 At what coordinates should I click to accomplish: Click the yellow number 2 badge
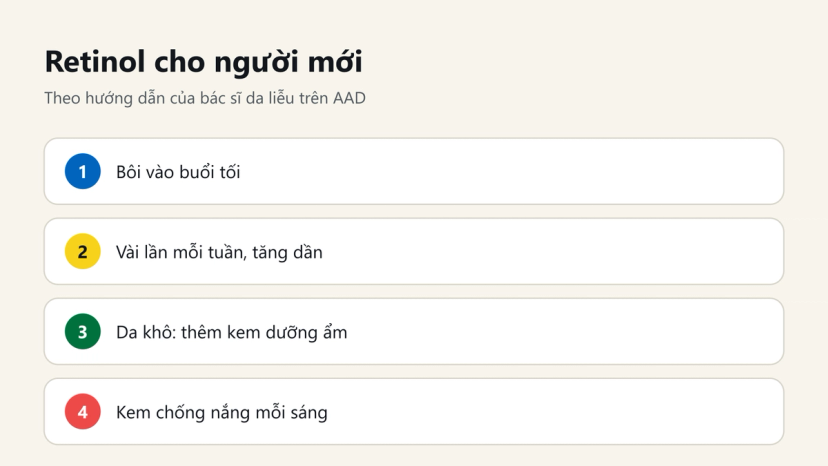click(x=83, y=251)
